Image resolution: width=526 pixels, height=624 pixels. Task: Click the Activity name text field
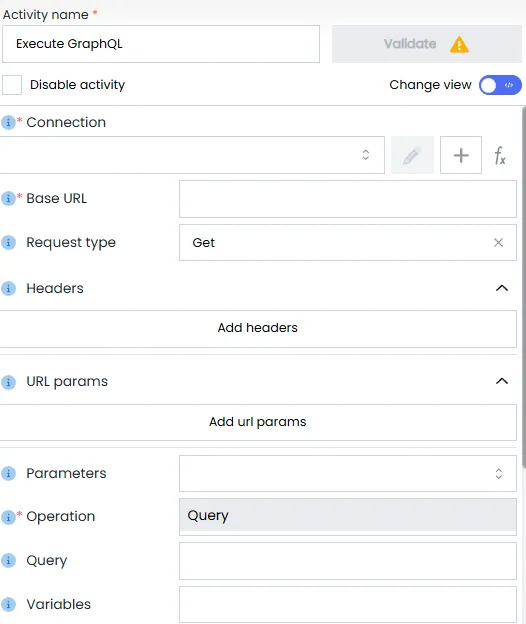161,44
